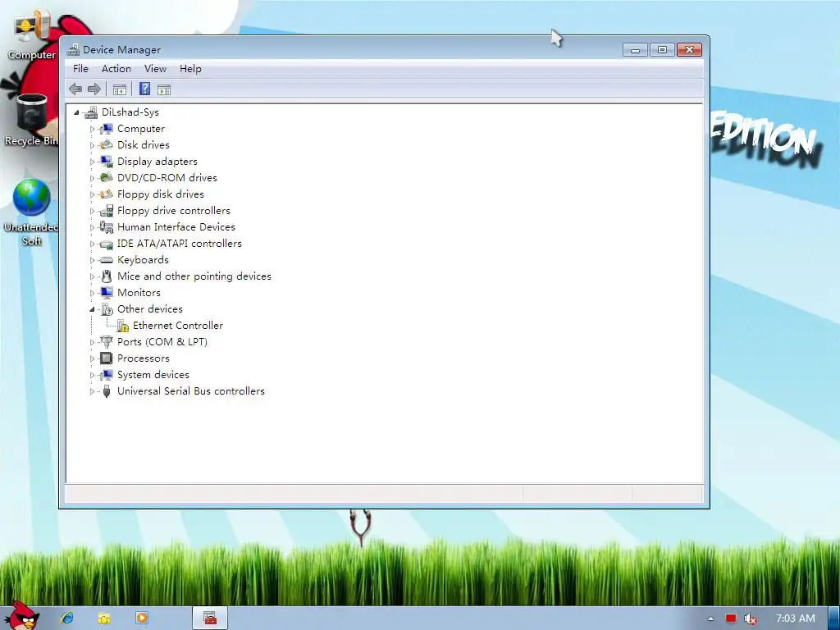Click the System devices icon

tap(107, 374)
